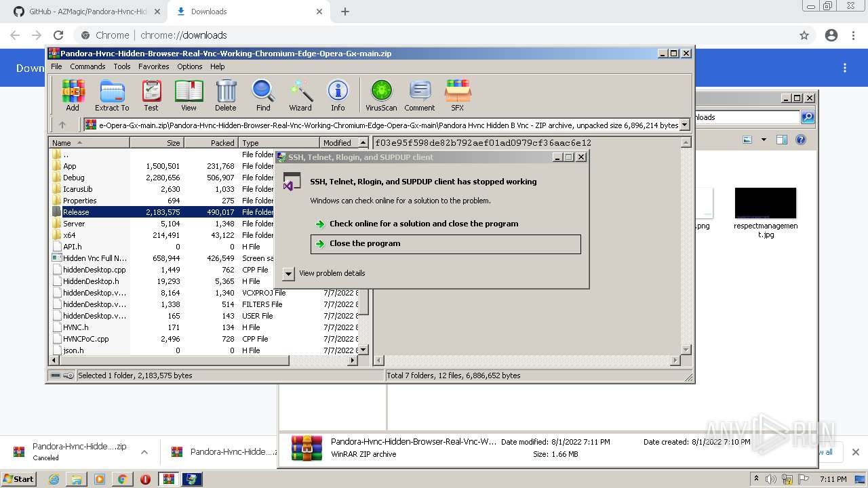Click the Add toolbar icon in WinRAR
Screen dimensions: 868x488
(x=73, y=95)
